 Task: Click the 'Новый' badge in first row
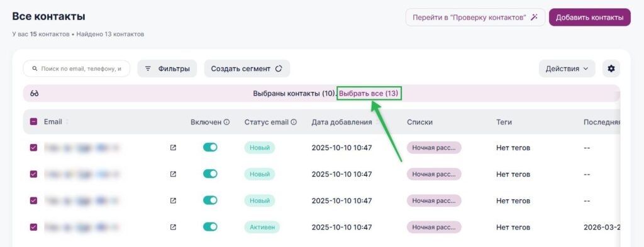coord(260,148)
